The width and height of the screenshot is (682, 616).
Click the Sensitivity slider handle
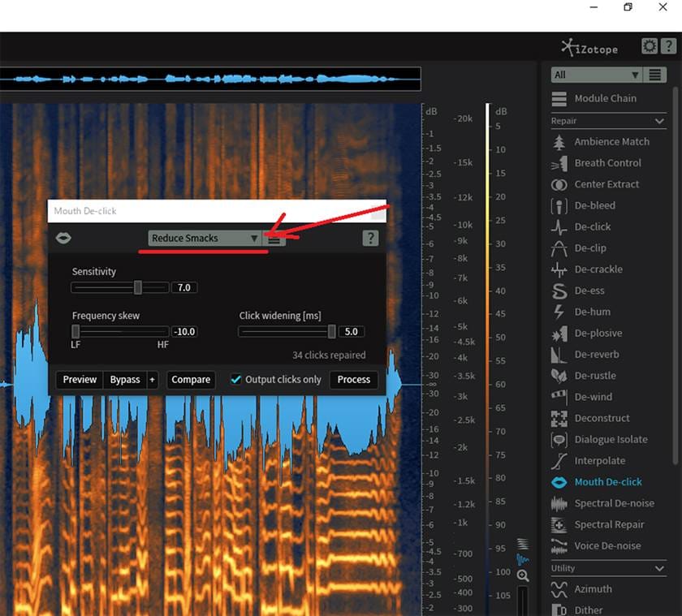pyautogui.click(x=138, y=287)
